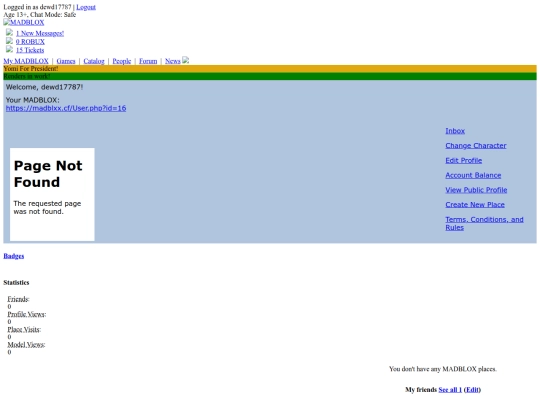Viewport: 540px width, 405px height.
Task: Click the Edit friends link
Action: tap(472, 390)
